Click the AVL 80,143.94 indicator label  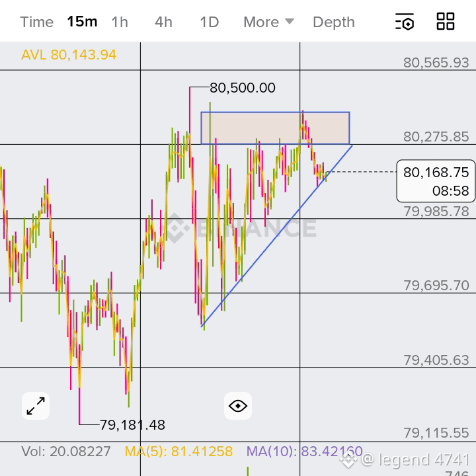[x=69, y=55]
